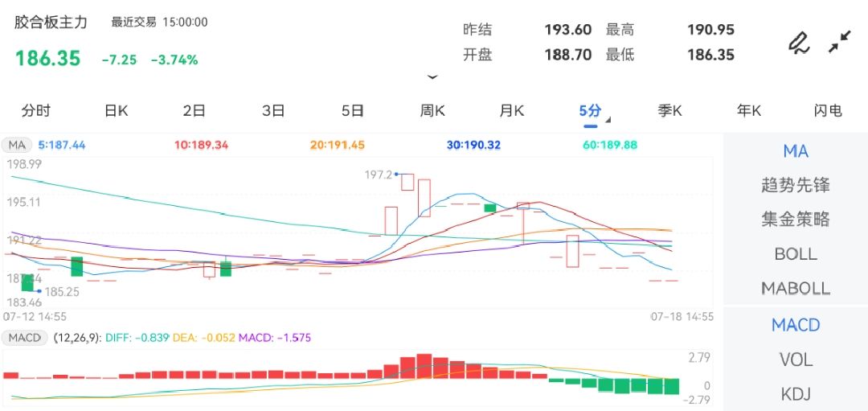Switch sub-chart to KDJ indicator

[x=795, y=394]
